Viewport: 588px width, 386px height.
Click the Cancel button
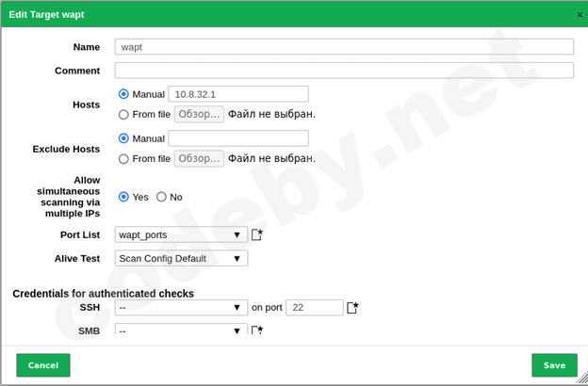tap(43, 365)
